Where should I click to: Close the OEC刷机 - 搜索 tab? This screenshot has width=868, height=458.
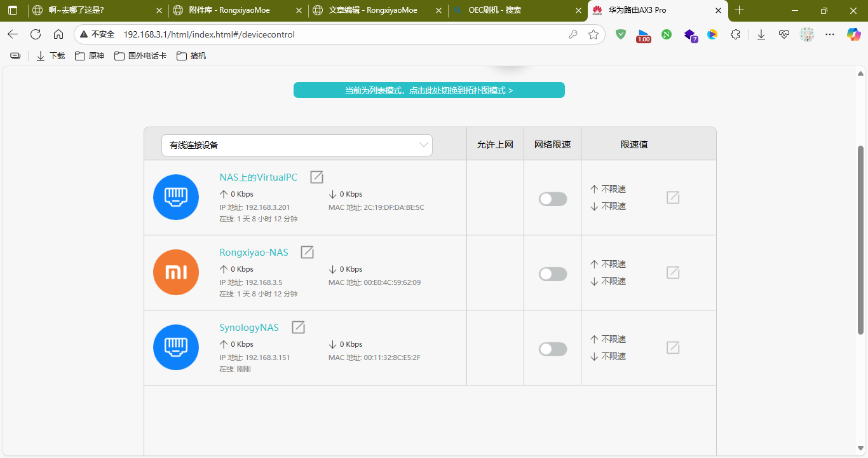pyautogui.click(x=578, y=10)
